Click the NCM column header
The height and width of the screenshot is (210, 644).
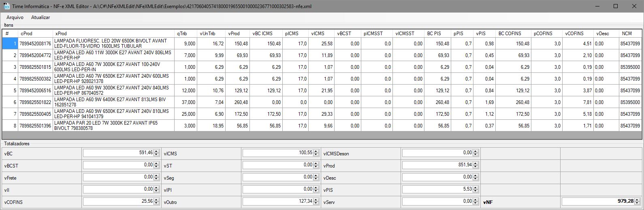point(630,34)
